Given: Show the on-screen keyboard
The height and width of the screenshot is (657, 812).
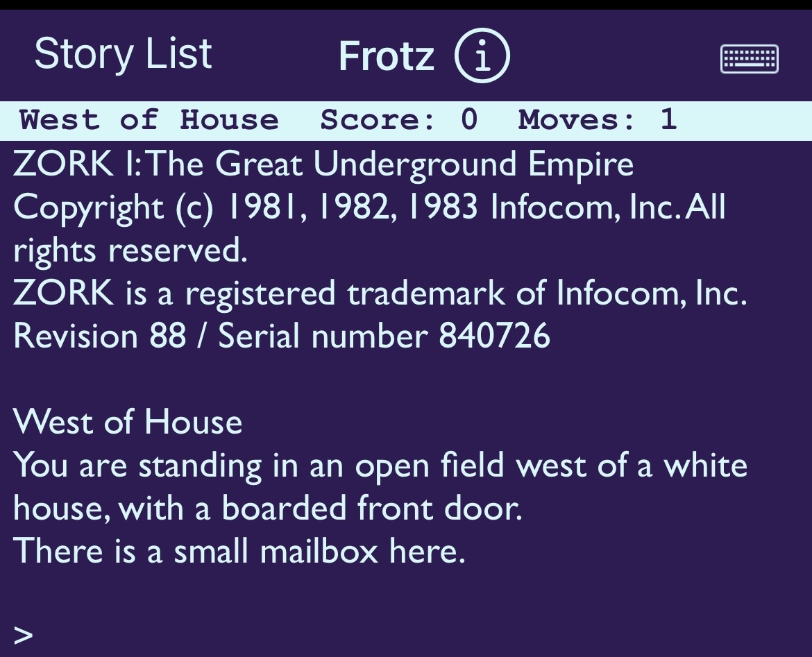Looking at the screenshot, I should [x=750, y=59].
